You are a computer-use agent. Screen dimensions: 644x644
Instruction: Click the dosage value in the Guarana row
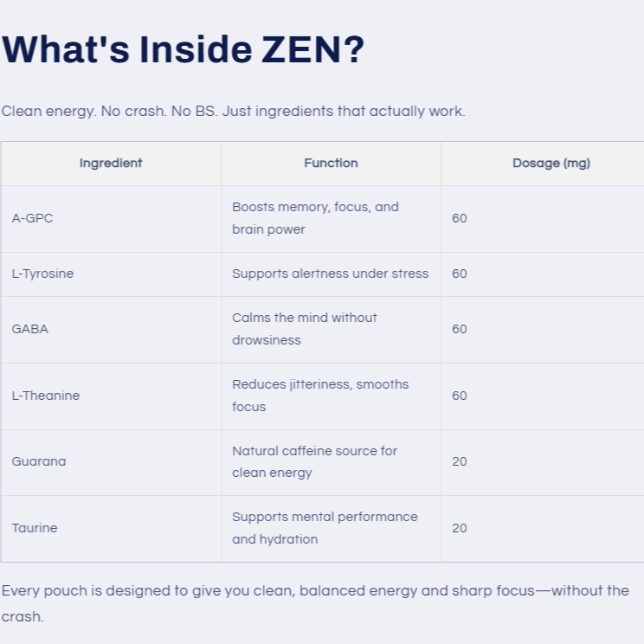tap(460, 462)
